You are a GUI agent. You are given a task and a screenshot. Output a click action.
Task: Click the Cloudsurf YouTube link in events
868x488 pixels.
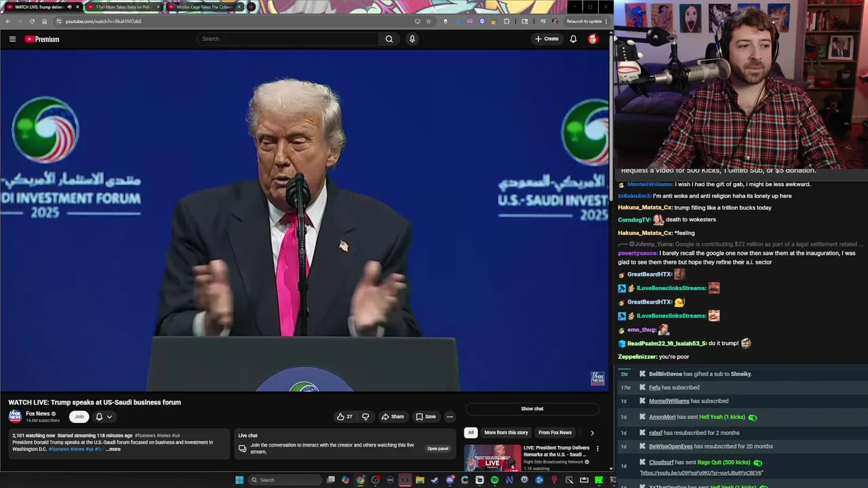[x=702, y=473]
